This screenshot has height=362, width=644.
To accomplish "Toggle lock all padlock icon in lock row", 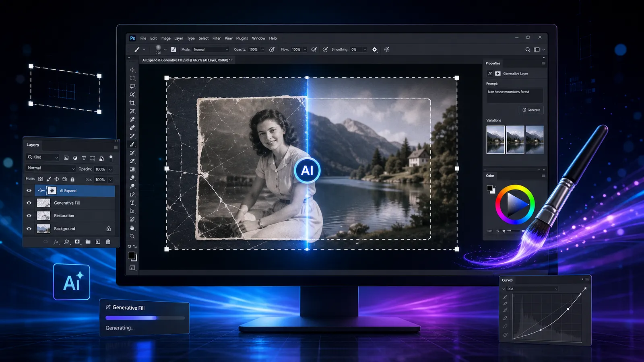I will coord(72,179).
